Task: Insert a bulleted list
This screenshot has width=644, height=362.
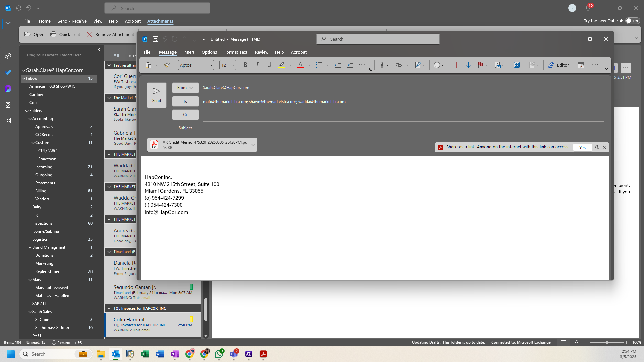Action: pos(319,65)
